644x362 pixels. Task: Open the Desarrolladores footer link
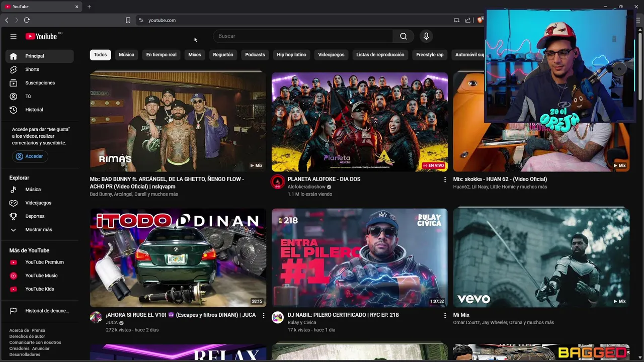(25, 354)
